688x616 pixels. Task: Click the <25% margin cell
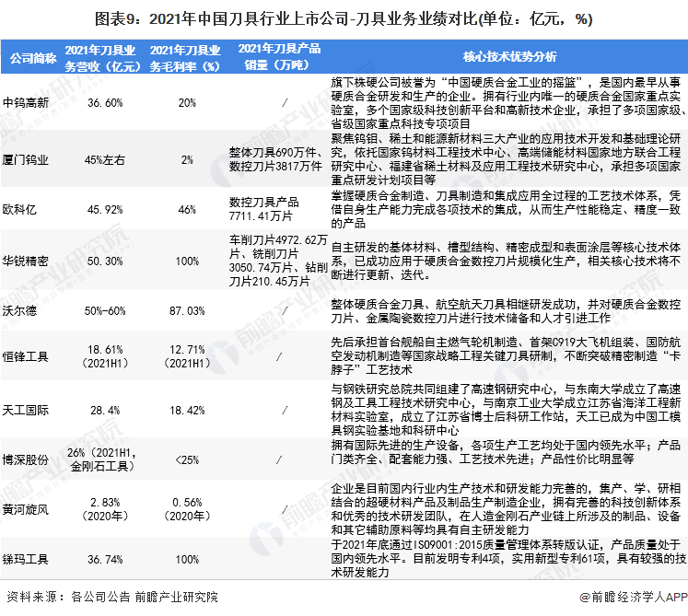[x=187, y=460]
